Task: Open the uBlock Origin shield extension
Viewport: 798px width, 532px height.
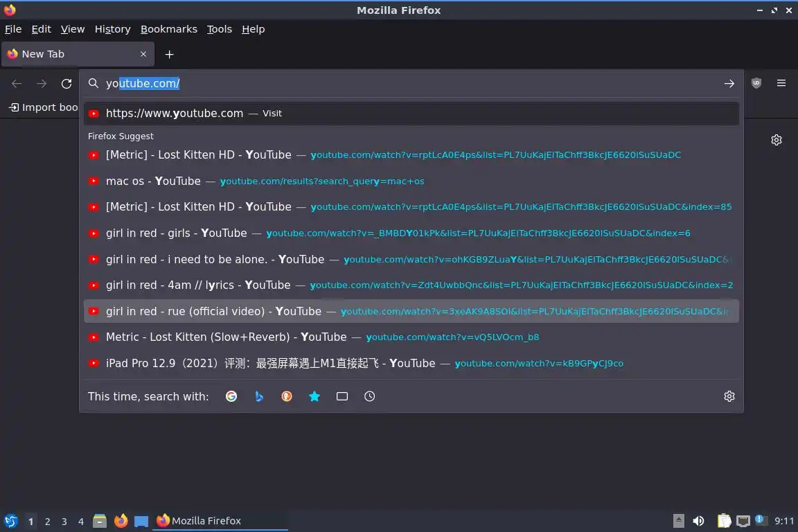Action: tap(756, 83)
